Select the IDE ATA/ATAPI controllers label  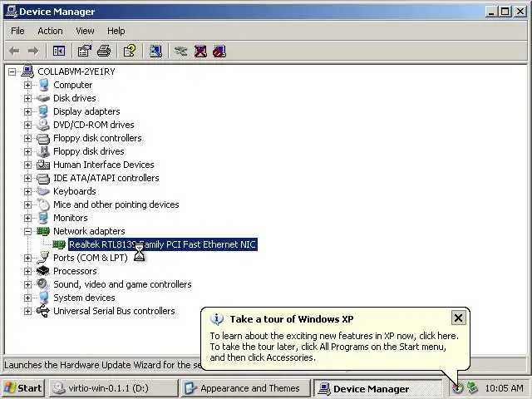(x=106, y=178)
